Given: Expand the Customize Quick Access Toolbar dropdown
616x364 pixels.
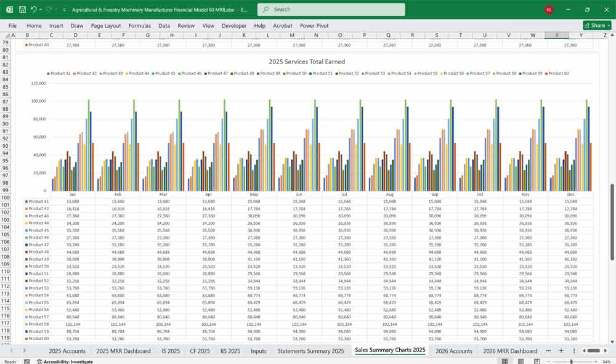Looking at the screenshot, I should pyautogui.click(x=64, y=10).
